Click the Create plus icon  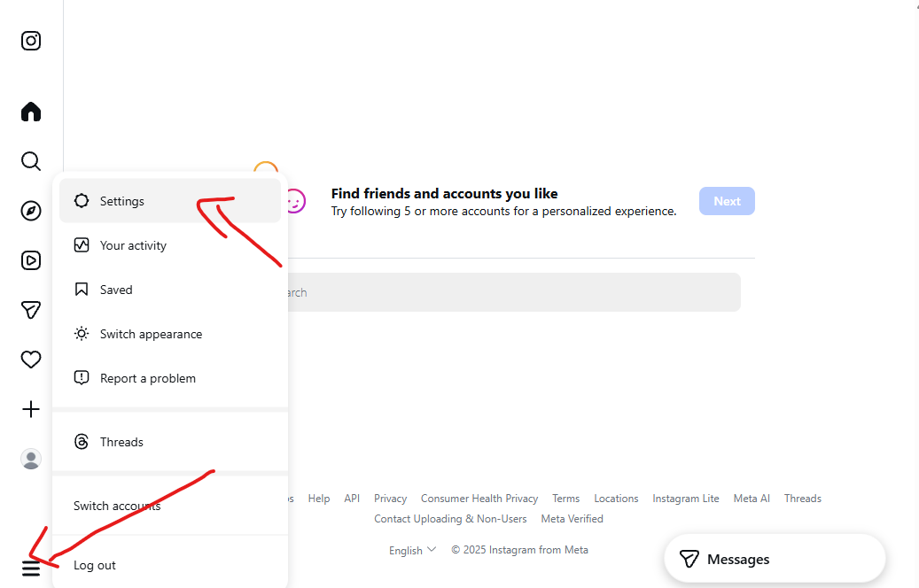[31, 409]
